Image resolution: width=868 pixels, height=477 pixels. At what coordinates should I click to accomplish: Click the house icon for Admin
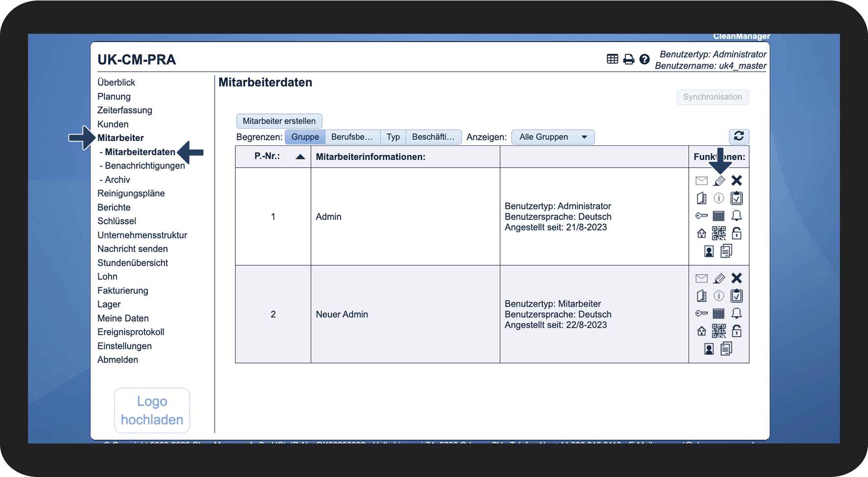(x=701, y=233)
